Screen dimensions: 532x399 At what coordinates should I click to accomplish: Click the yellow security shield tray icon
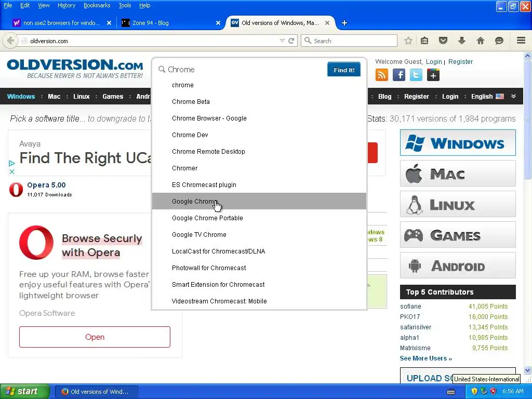[474, 391]
